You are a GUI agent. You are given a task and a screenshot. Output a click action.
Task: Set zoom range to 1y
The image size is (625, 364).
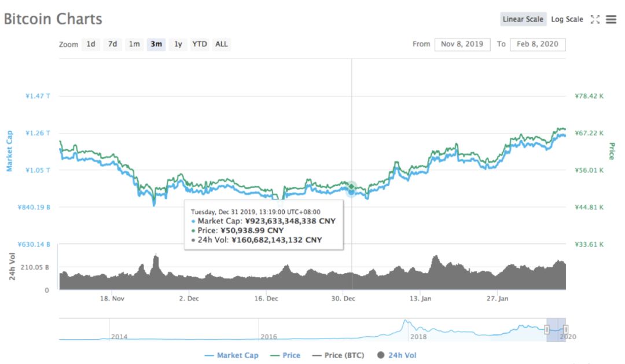point(178,44)
